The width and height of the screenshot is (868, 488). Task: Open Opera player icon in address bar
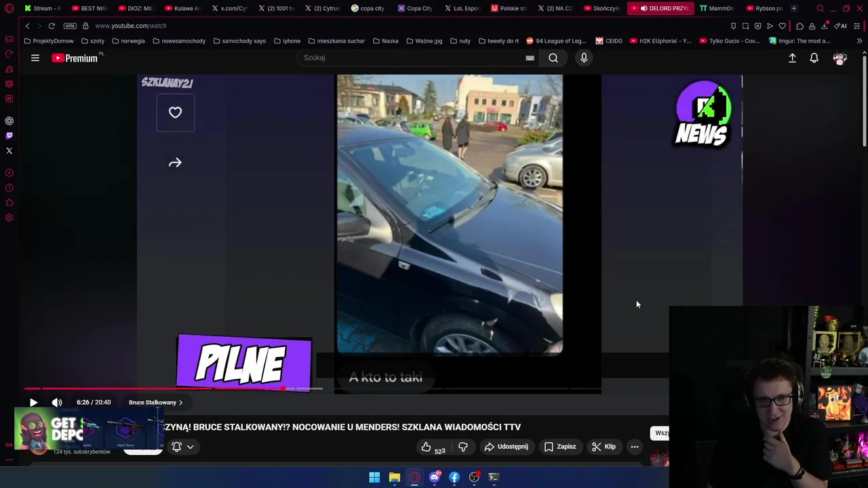pyautogui.click(x=770, y=26)
